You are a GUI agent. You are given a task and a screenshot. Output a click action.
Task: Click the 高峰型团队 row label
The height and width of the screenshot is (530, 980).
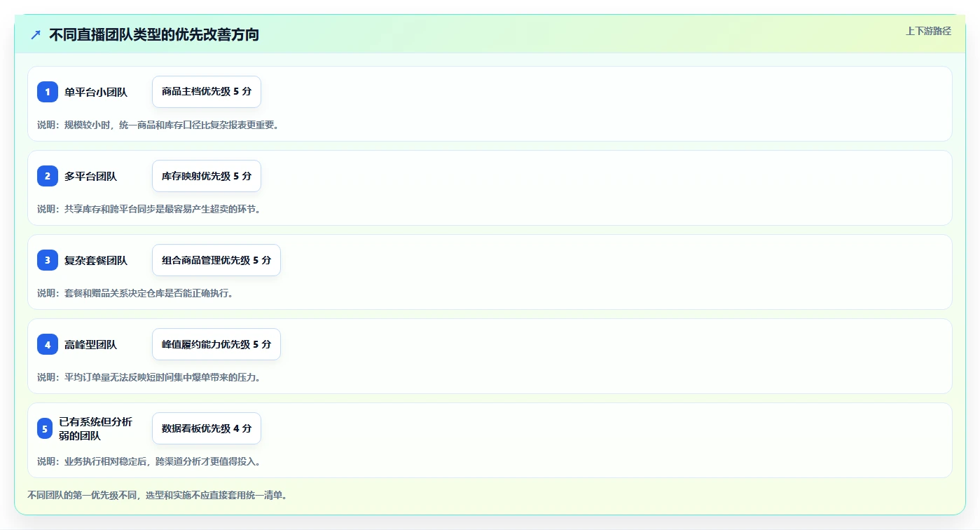[x=91, y=344]
